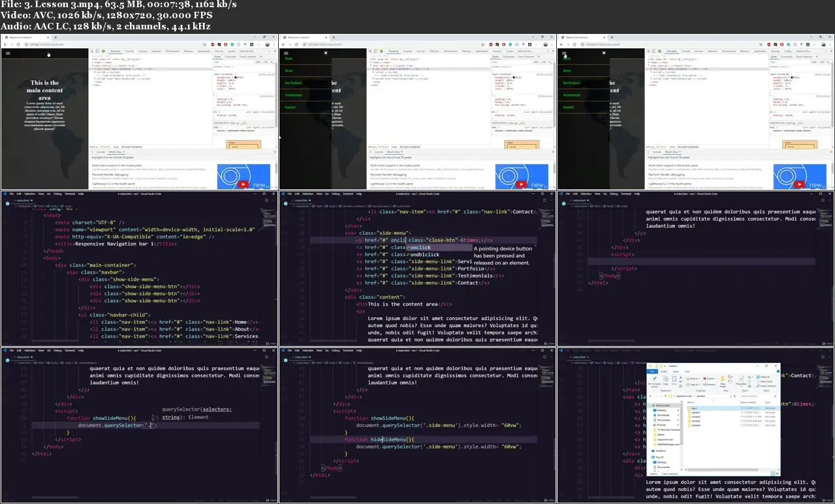Click Invert selection in the File Explorer ribbon
Viewport: 835px width, 504px height.
tap(765, 386)
